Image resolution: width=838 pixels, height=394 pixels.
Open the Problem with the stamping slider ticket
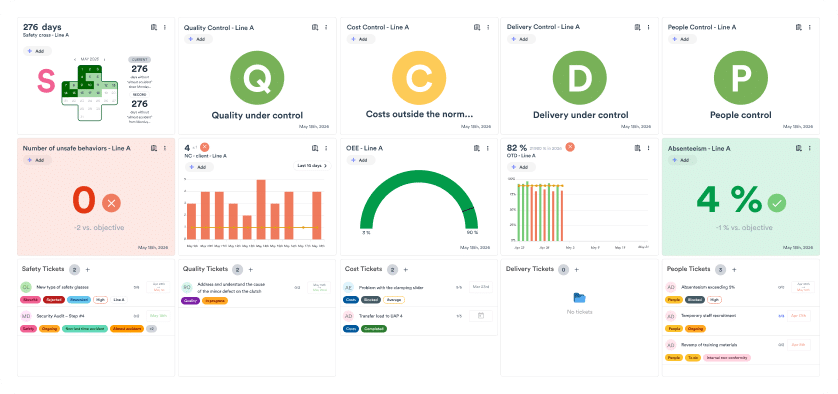[391, 288]
